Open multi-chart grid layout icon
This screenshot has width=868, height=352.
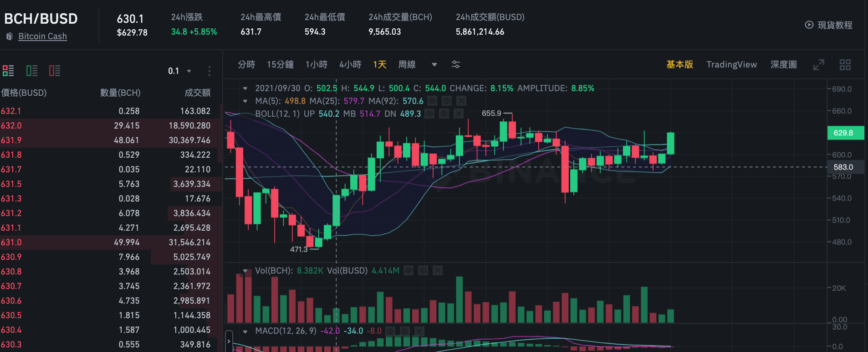click(845, 65)
